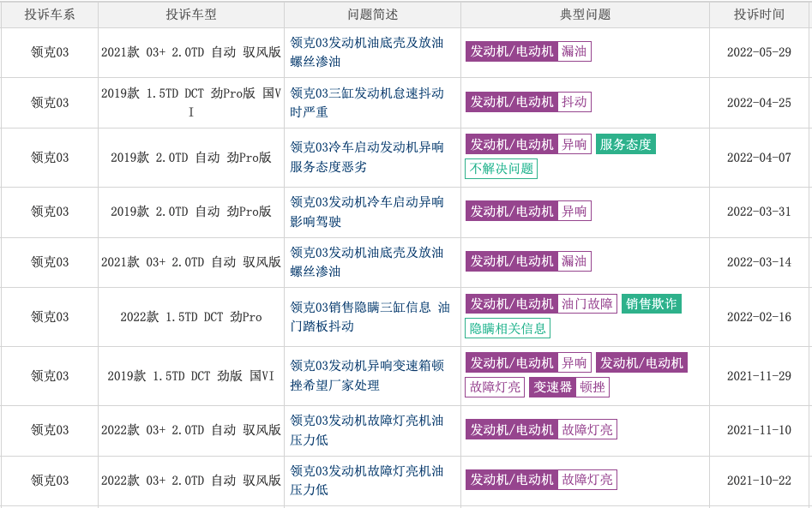Click the 2022款 03+ model cell in the 2021-10-22 row

pos(191,481)
